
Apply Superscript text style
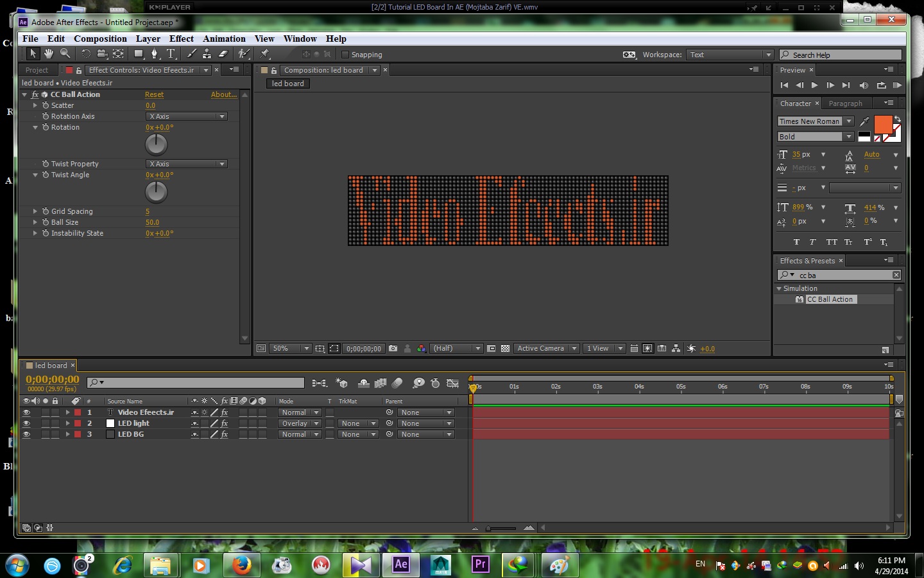pyautogui.click(x=868, y=242)
